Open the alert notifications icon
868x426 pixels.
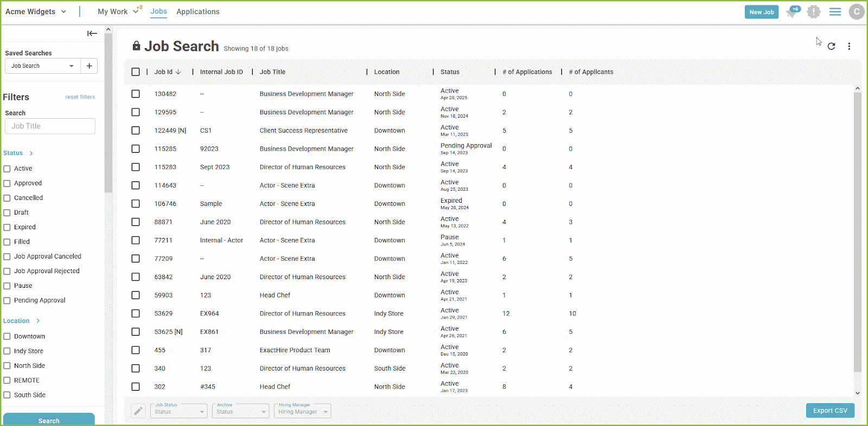point(813,12)
